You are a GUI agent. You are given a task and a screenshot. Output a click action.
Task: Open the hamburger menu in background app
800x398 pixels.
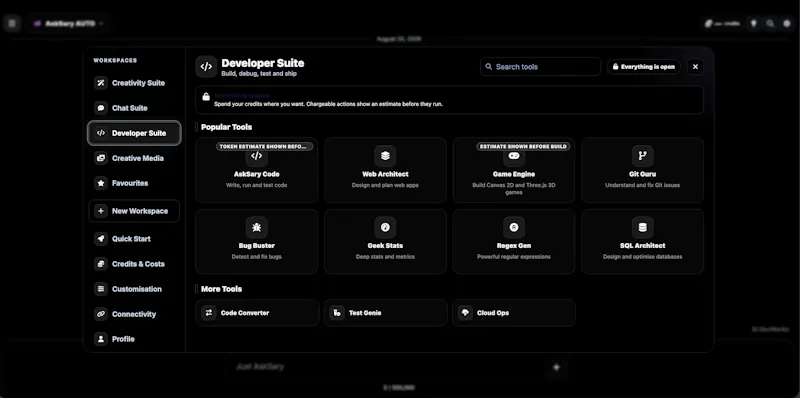coord(12,23)
